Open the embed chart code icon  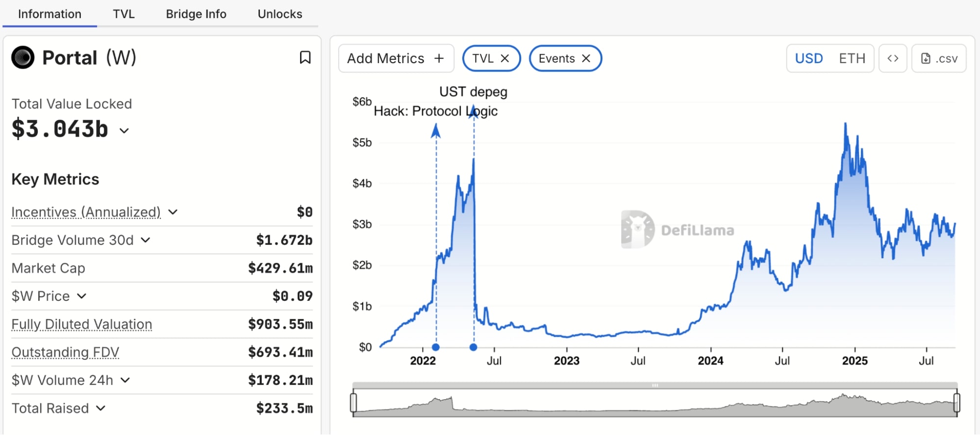(x=893, y=58)
